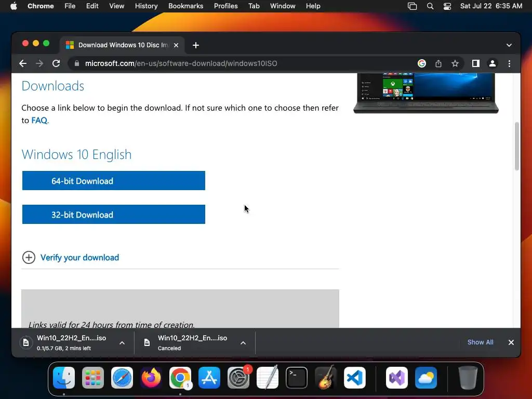Open the Apple menu
Image resolution: width=532 pixels, height=399 pixels.
[14, 6]
